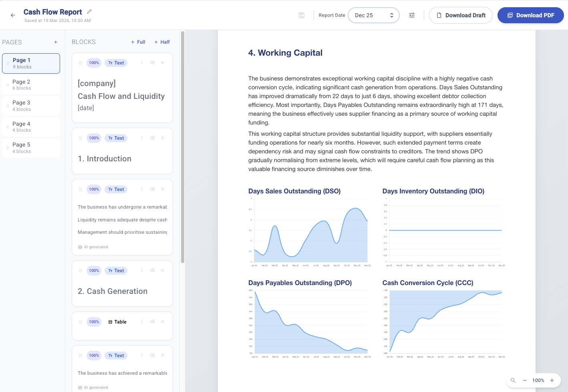Add a Half width block
Screen dimensions: 568x392
pyautogui.click(x=162, y=42)
